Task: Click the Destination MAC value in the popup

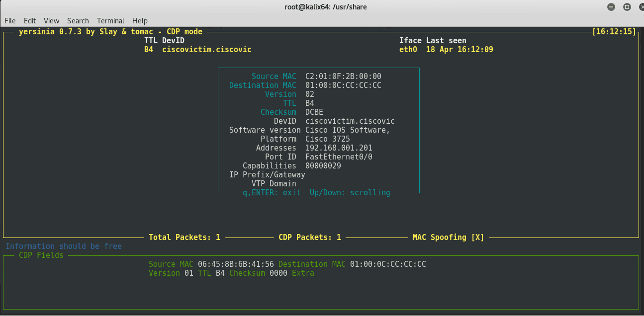Action: [x=343, y=85]
